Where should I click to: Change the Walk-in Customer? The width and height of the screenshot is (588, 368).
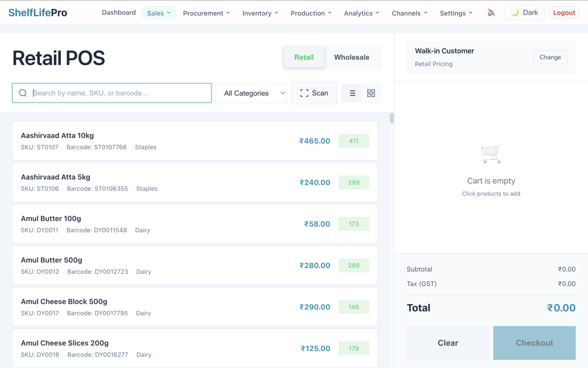click(550, 57)
